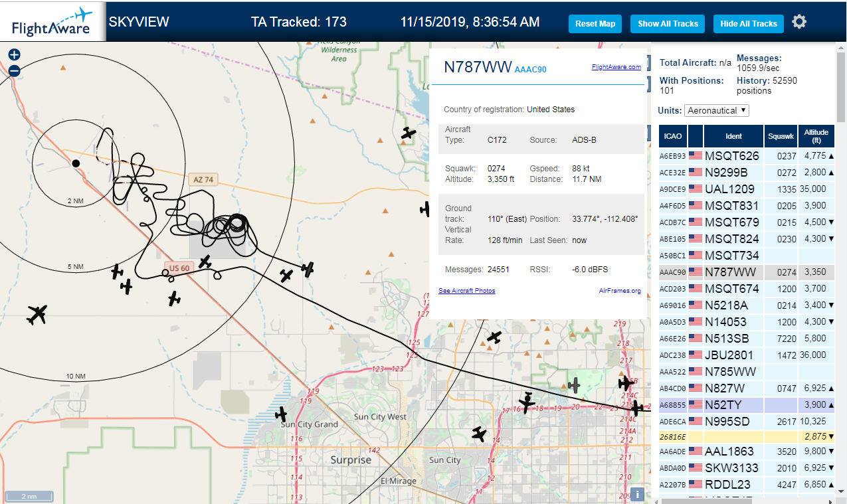The height and width of the screenshot is (504, 847).
Task: Click altitude 36,000 in JBU2801 row
Action: [x=814, y=355]
